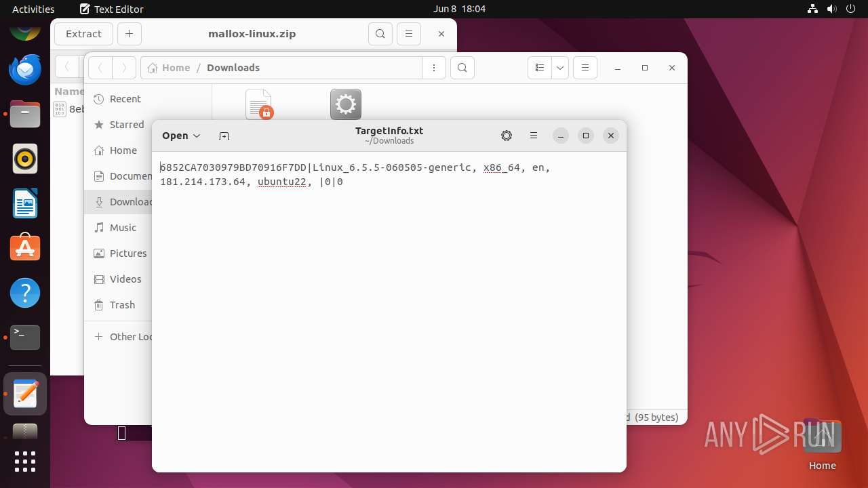This screenshot has height=488, width=868.
Task: Open the clock and calendar panel
Action: coord(459,9)
